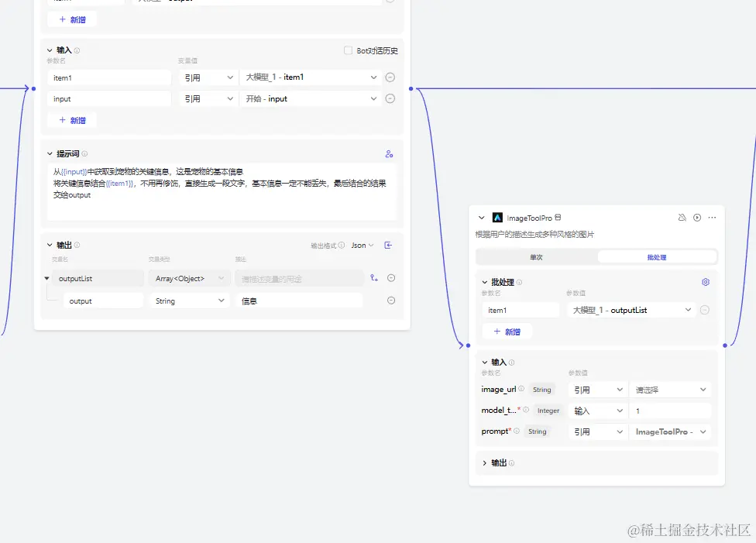Open model_t 输入 type dropdown
Image resolution: width=756 pixels, height=543 pixels.
click(598, 411)
